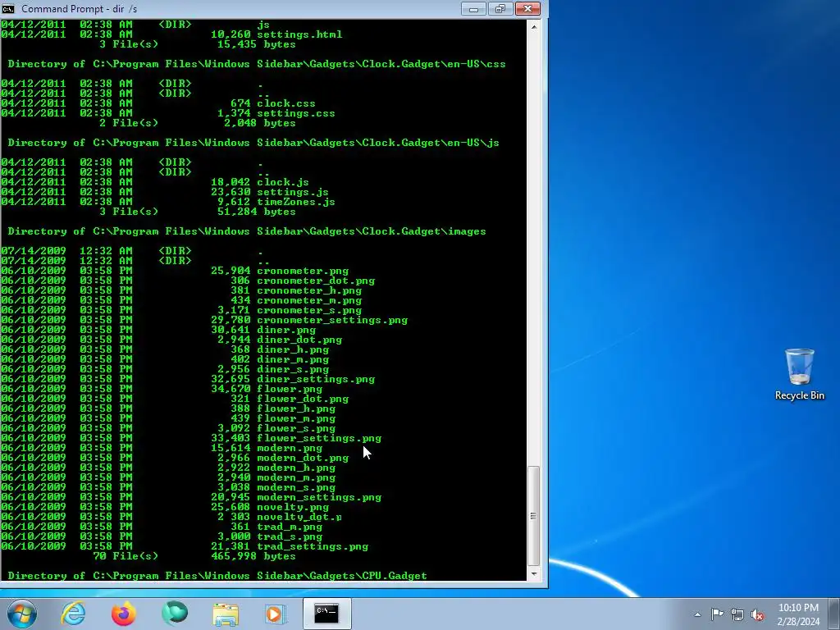Image resolution: width=840 pixels, height=630 pixels.
Task: Click the 'diner_h.png' file name
Action: point(293,349)
